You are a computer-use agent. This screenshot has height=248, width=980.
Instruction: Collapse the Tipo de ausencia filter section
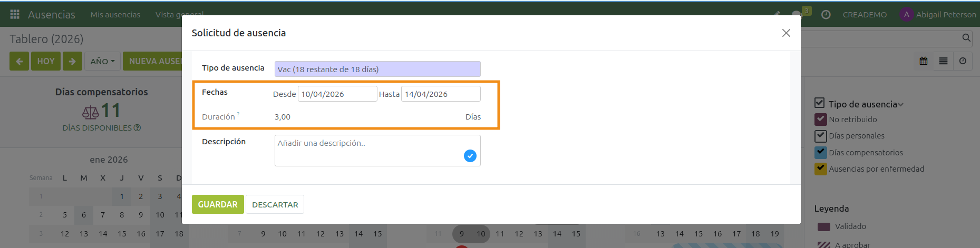(x=900, y=105)
